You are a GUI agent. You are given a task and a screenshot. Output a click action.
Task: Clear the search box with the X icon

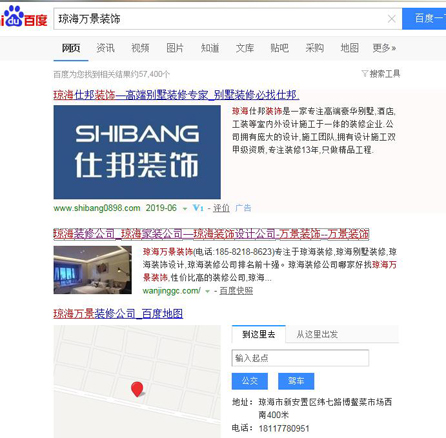tap(392, 19)
